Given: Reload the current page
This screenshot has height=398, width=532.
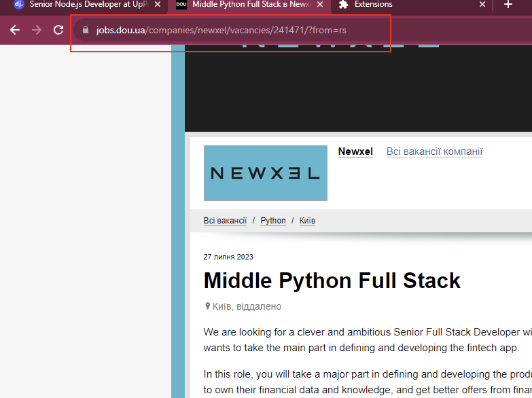Looking at the screenshot, I should (x=58, y=30).
